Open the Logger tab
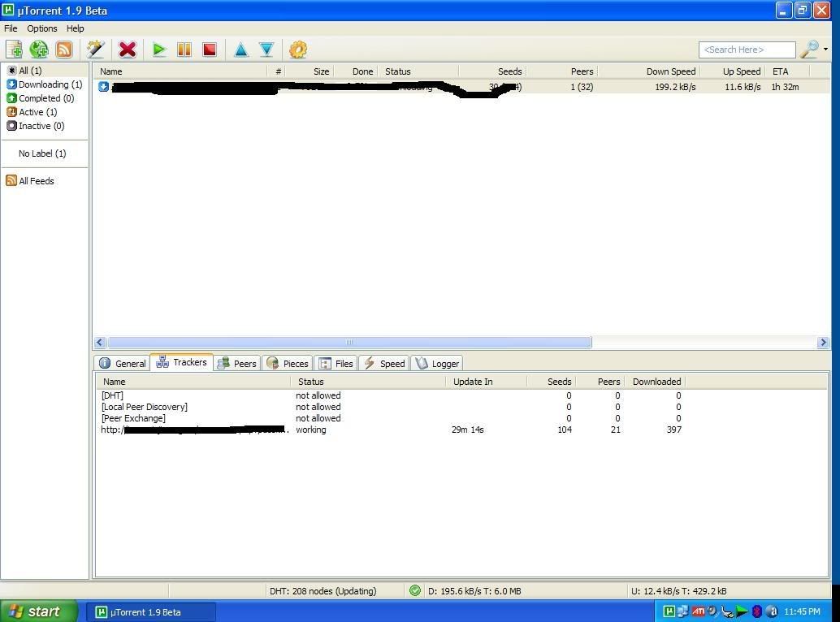Image resolution: width=840 pixels, height=622 pixels. (x=437, y=363)
